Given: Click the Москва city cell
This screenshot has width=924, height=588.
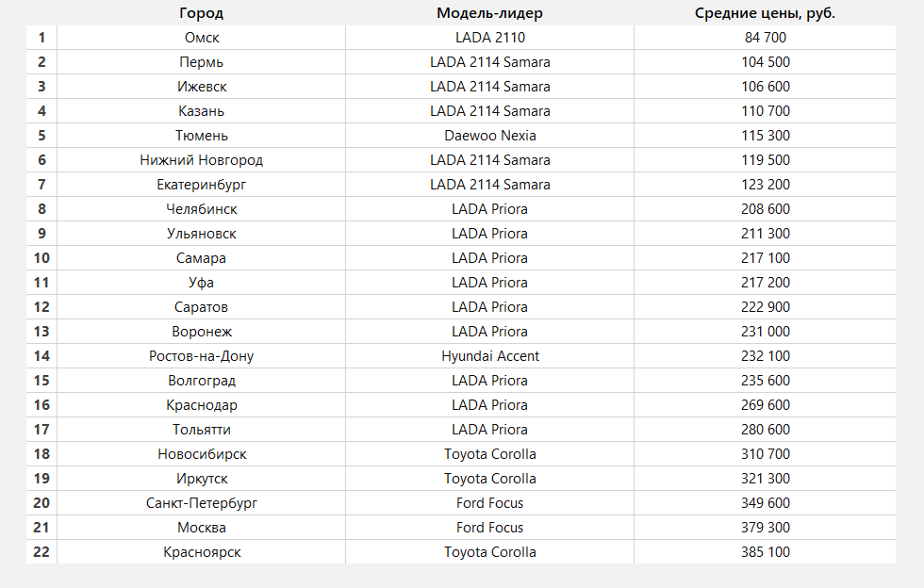Looking at the screenshot, I should click(x=202, y=528).
